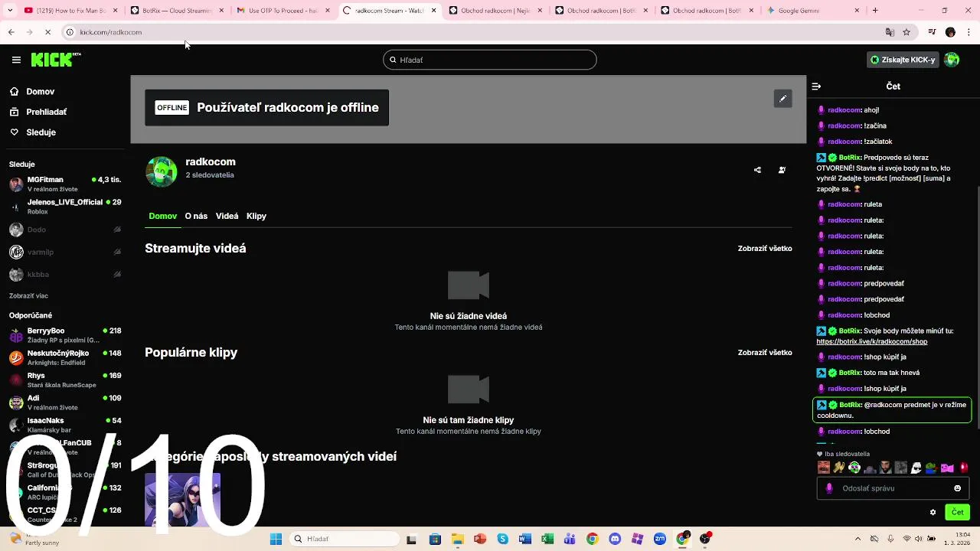Click the purple microphone badge in chat input

click(x=829, y=488)
